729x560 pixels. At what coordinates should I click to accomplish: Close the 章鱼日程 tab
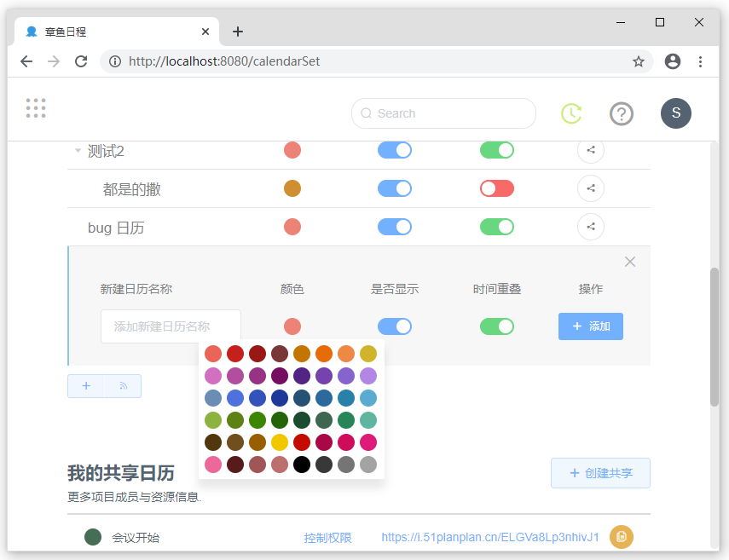pyautogui.click(x=205, y=32)
